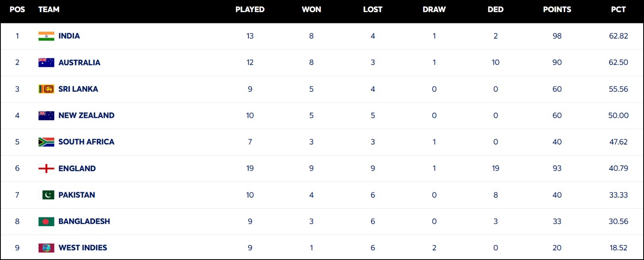The height and width of the screenshot is (260, 644).
Task: Open the AUSTRALIA team link
Action: click(79, 62)
